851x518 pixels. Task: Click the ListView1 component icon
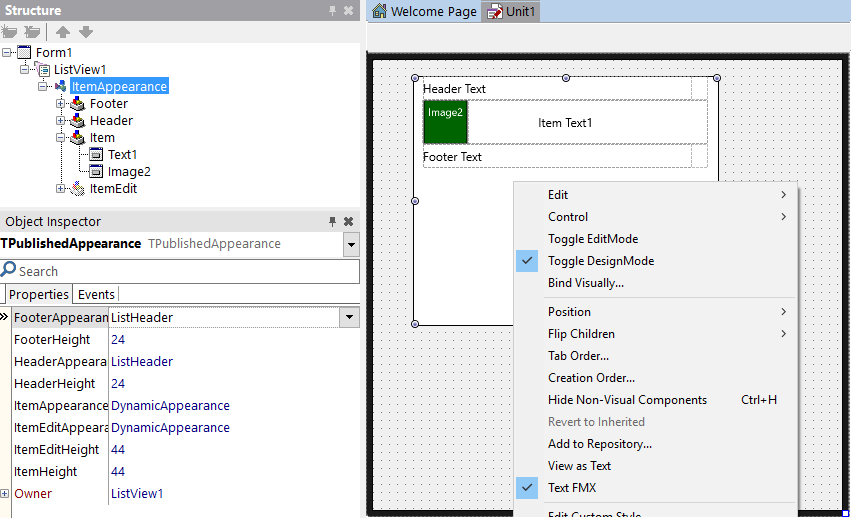(x=43, y=69)
